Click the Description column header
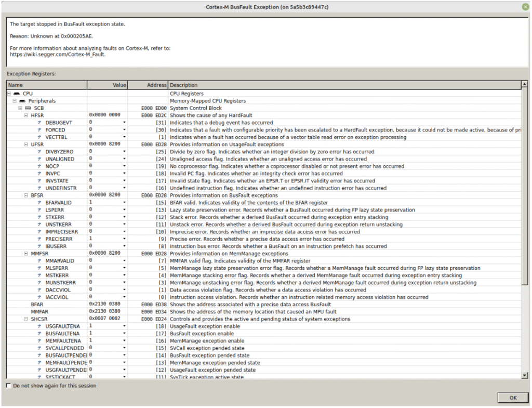 coord(345,85)
